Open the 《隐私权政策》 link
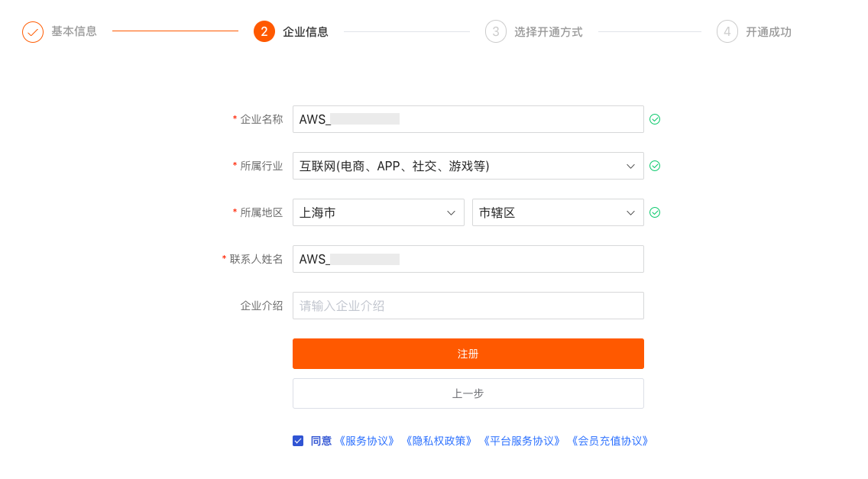 coord(439,441)
